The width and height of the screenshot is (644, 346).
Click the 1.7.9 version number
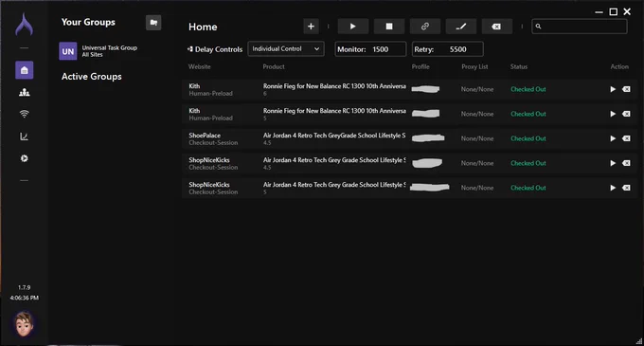[25, 287]
